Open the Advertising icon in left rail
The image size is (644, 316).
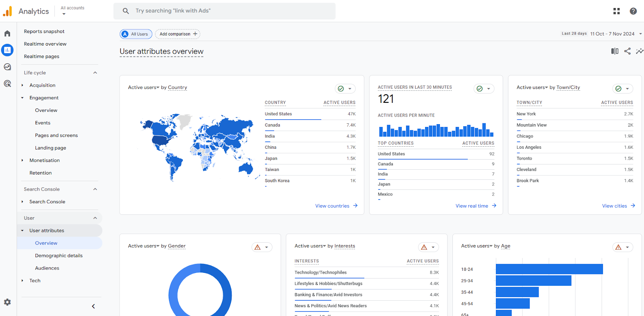pyautogui.click(x=7, y=84)
